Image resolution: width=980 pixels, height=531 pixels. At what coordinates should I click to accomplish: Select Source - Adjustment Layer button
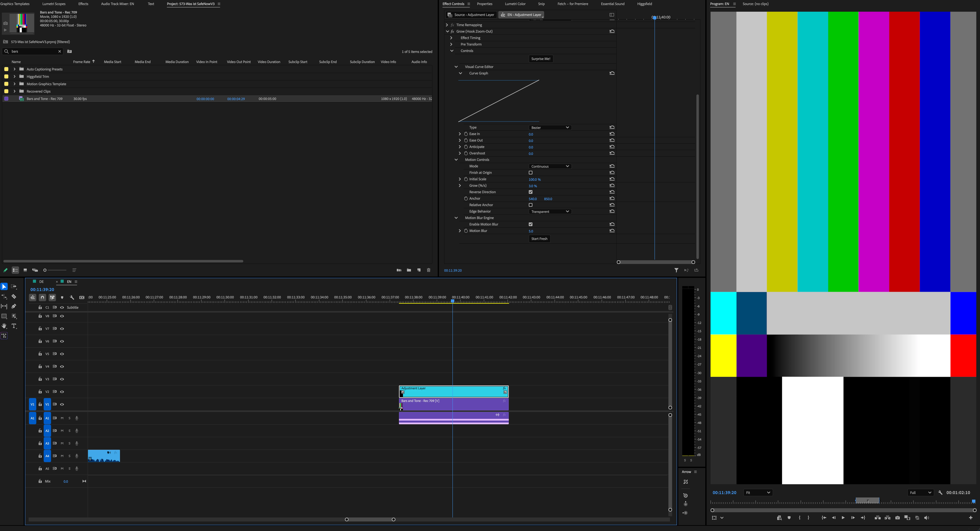pyautogui.click(x=471, y=15)
